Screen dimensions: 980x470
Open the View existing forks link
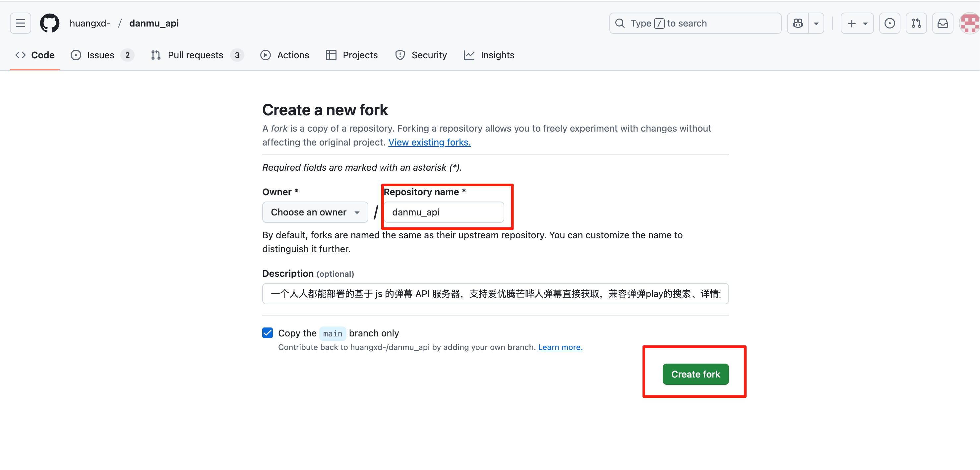[x=429, y=142]
